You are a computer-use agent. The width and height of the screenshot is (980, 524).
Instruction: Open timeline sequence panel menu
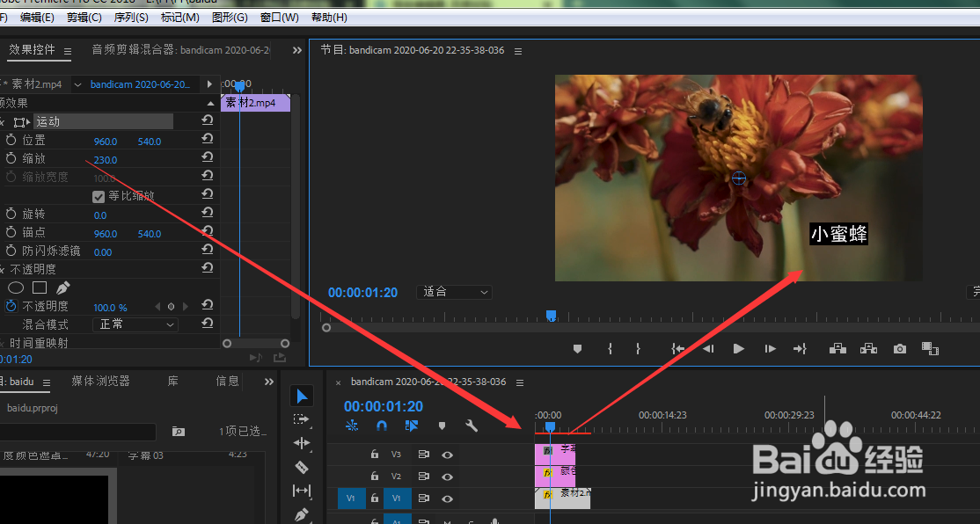(519, 382)
